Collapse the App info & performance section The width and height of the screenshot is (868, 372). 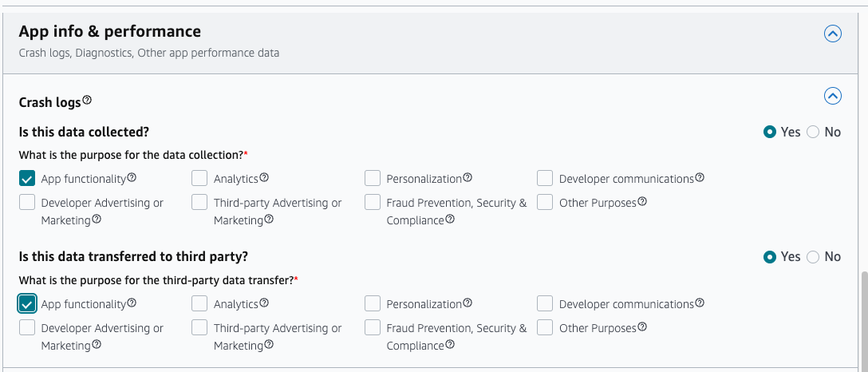coord(833,34)
